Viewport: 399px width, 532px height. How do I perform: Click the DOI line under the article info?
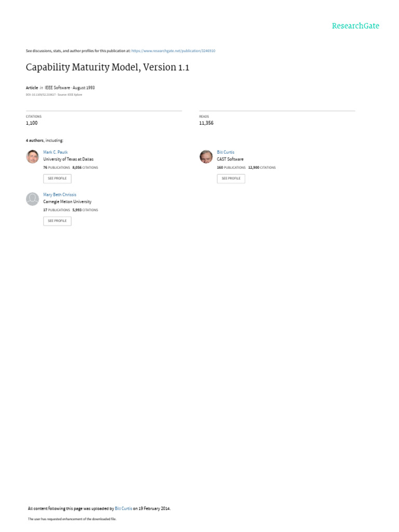click(54, 95)
